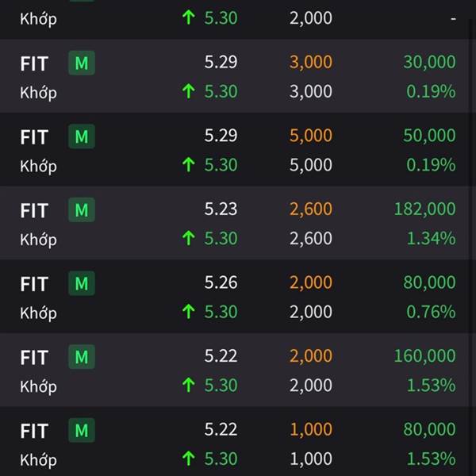Select the M badge on the 5.26 FIT row
Screen dimensions: 476x476
click(x=82, y=283)
